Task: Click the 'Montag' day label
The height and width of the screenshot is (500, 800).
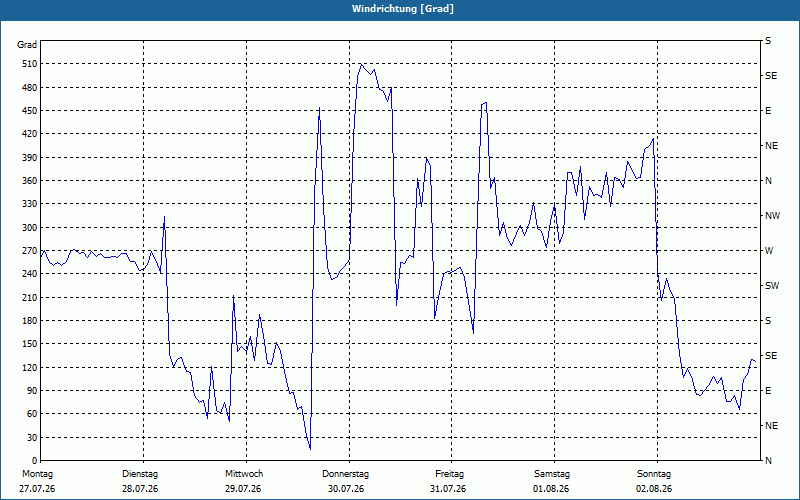Action: (x=37, y=474)
